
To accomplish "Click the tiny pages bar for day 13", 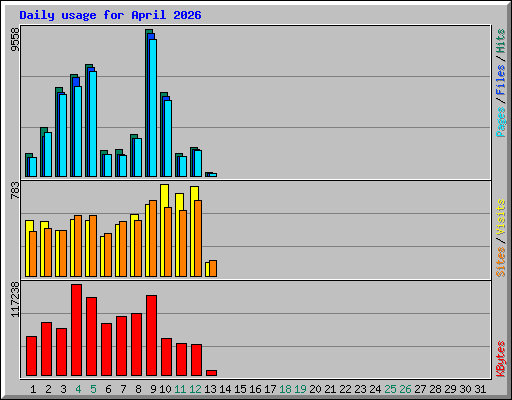I will coord(213,175).
